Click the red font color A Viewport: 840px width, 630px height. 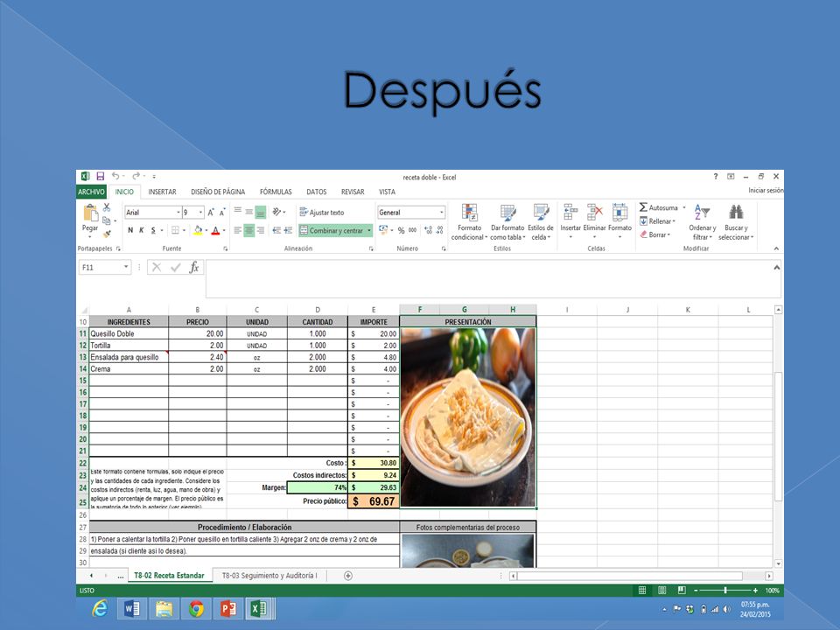point(215,230)
